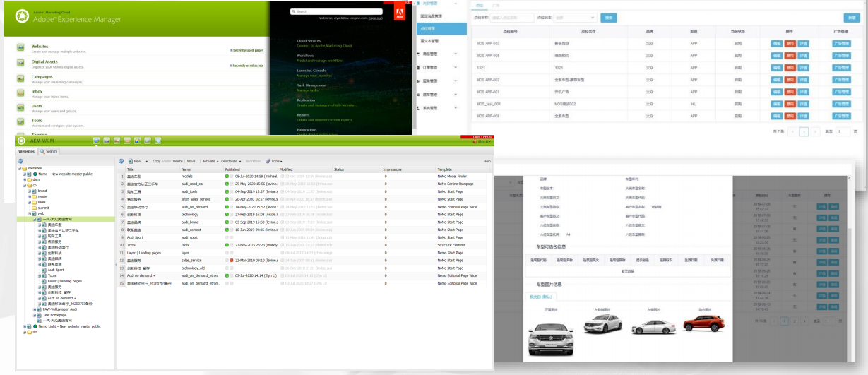Toggle the Recently used assets checkbox
This screenshot has width=868, height=375.
coord(231,65)
